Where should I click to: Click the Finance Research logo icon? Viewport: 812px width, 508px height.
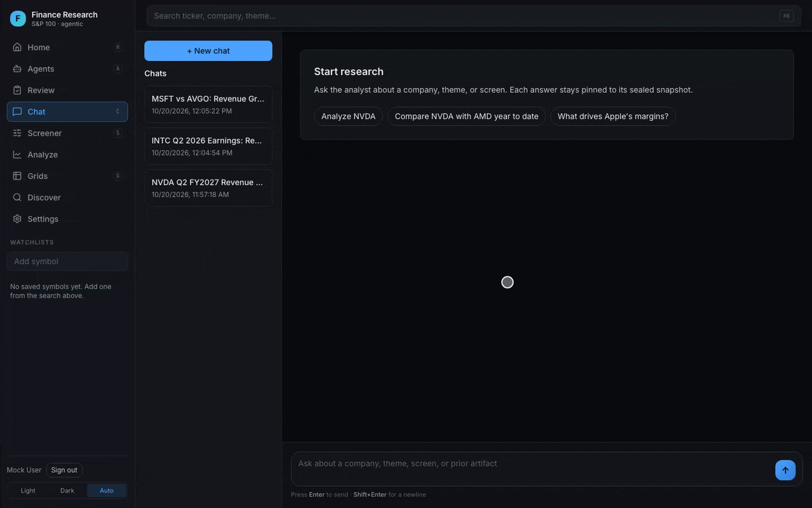click(18, 18)
